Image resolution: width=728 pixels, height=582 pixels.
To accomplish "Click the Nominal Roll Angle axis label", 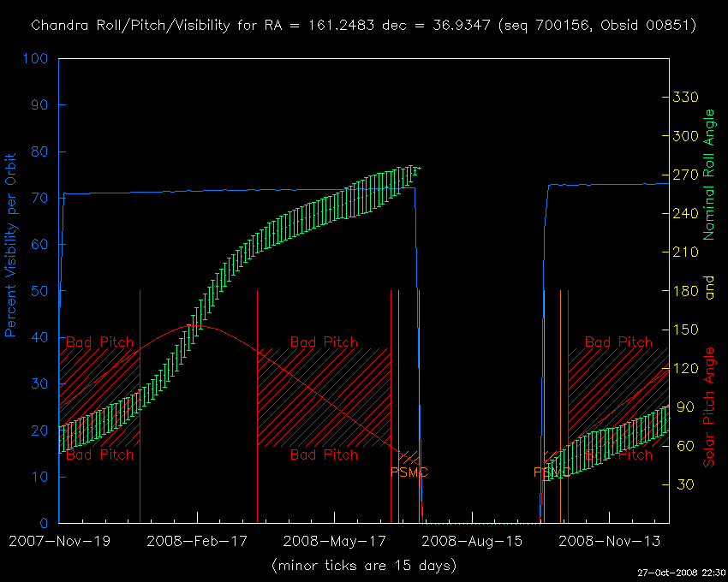I will tap(709, 175).
